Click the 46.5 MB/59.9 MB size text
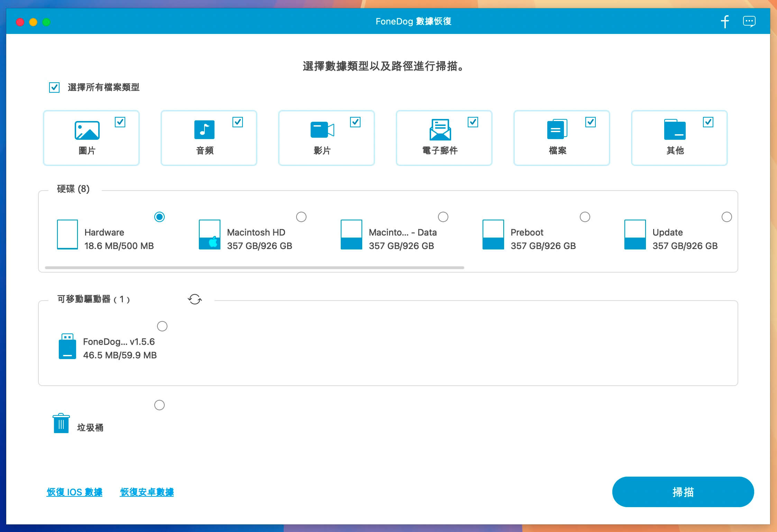Screen dimensions: 777x532 pos(120,355)
